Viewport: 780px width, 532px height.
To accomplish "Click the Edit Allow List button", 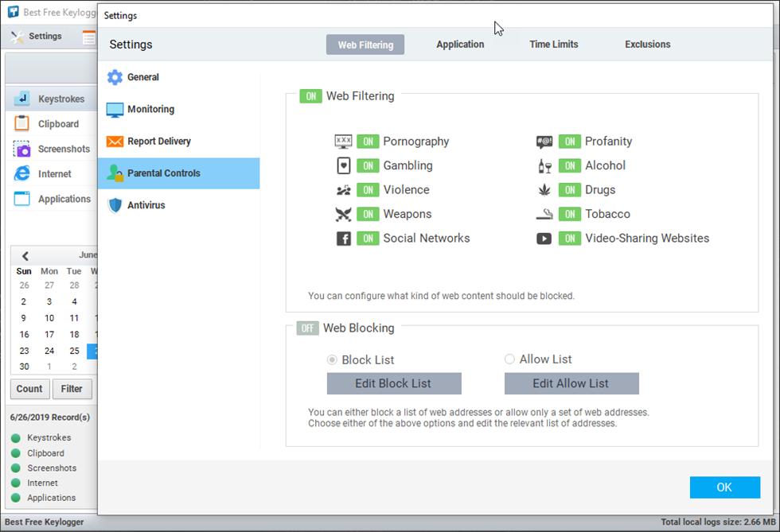I will [x=571, y=383].
